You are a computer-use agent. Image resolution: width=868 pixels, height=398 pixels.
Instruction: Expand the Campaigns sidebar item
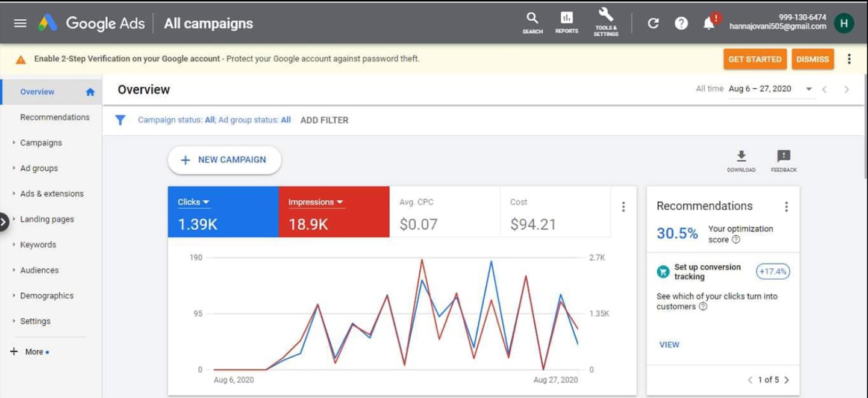click(x=40, y=143)
